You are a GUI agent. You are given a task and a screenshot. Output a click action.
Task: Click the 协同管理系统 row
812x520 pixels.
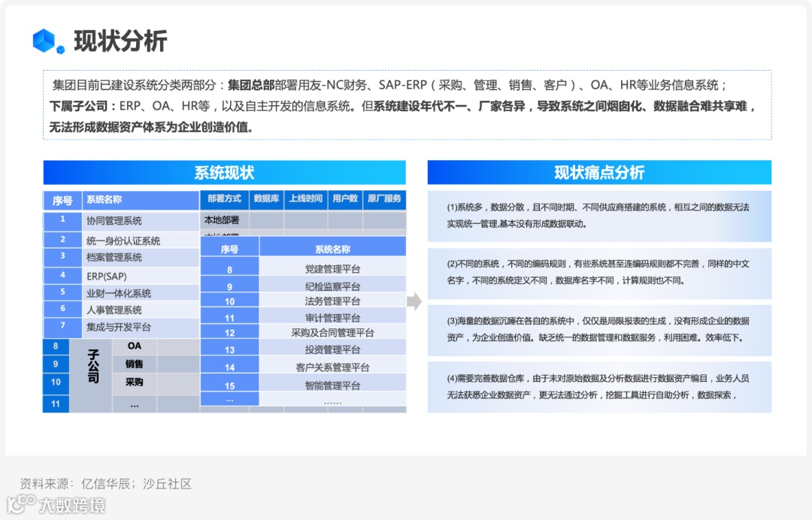click(x=121, y=222)
